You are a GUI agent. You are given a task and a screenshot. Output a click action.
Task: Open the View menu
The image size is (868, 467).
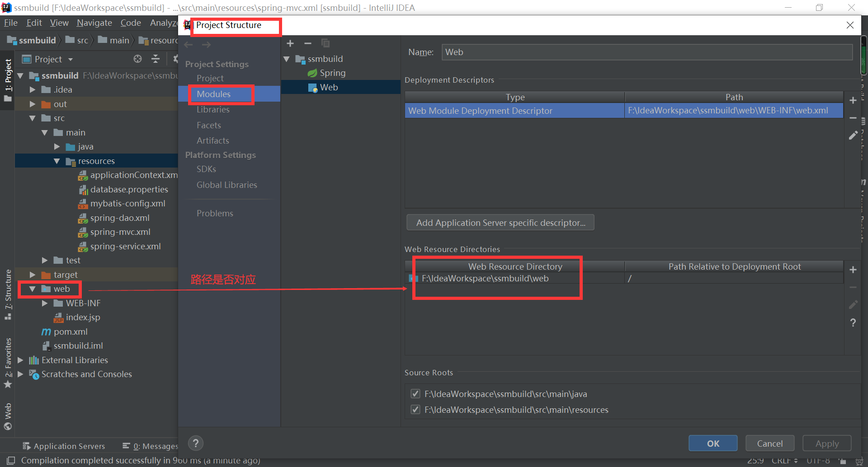59,23
